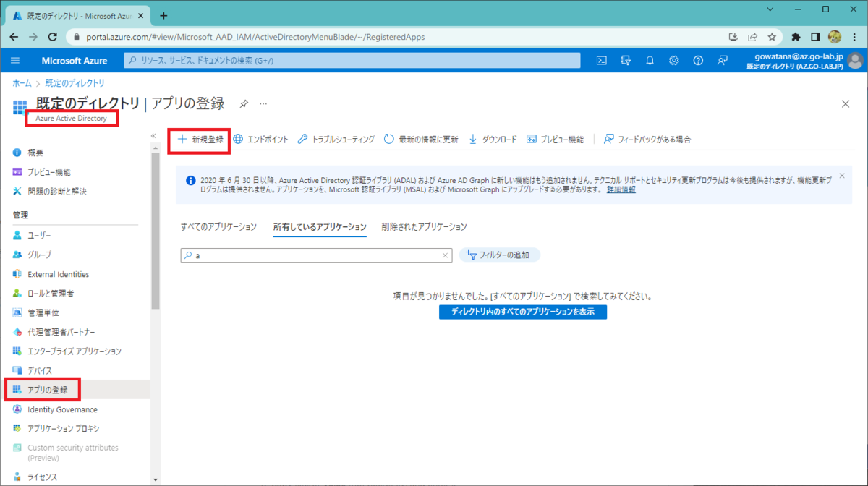Open the Chrome three-dot menu
This screenshot has height=486, width=868.
(x=854, y=36)
